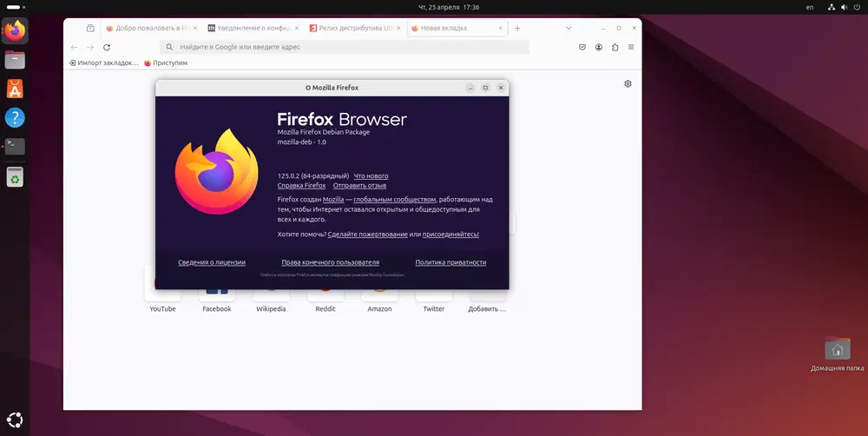Image resolution: width=868 pixels, height=436 pixels.
Task: Show applications via the Ubuntu logo button
Action: [x=15, y=420]
